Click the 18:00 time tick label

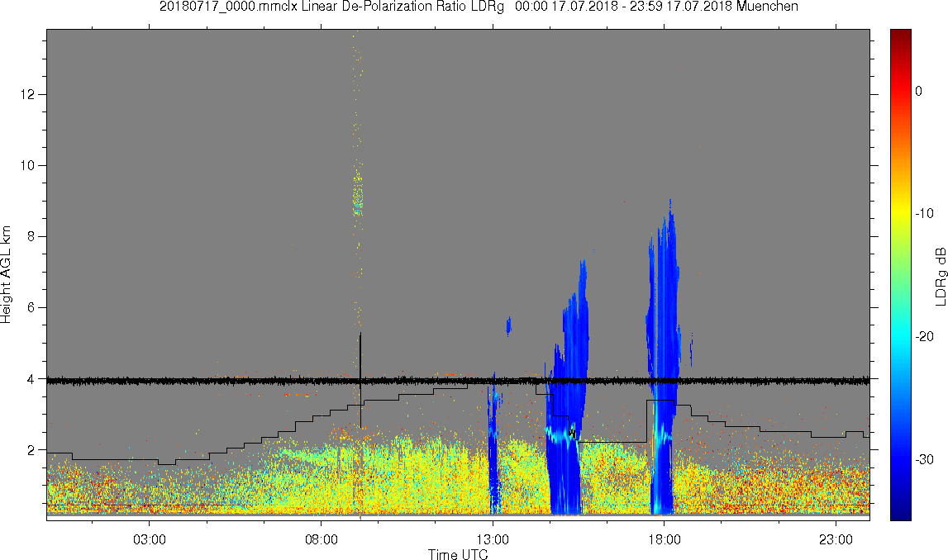pos(665,539)
